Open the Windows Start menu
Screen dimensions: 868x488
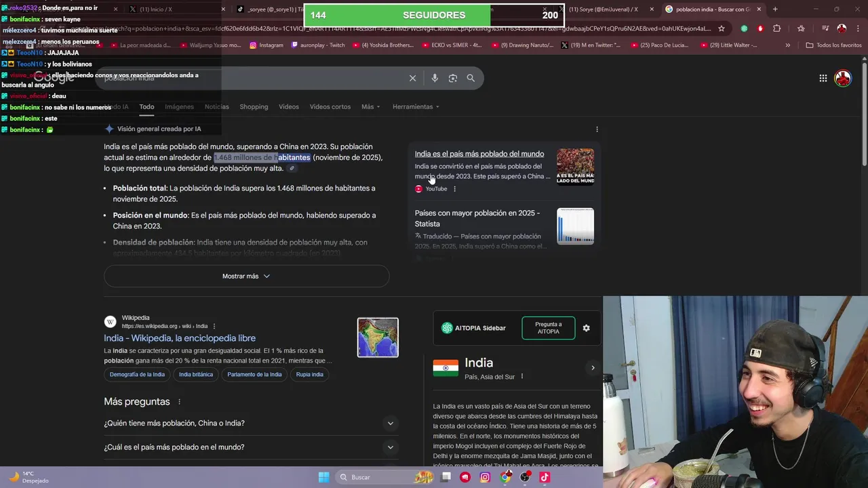[323, 477]
